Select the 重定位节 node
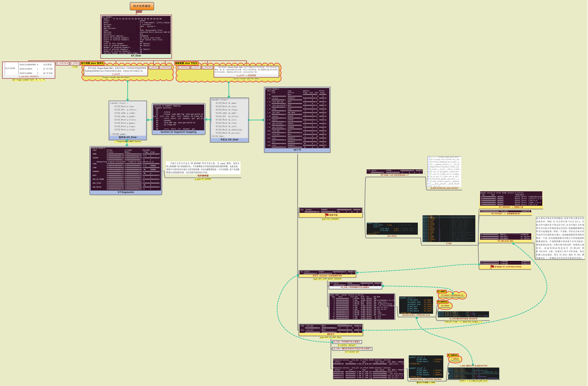The height and width of the screenshot is (386, 588). pyautogui.click(x=331, y=330)
